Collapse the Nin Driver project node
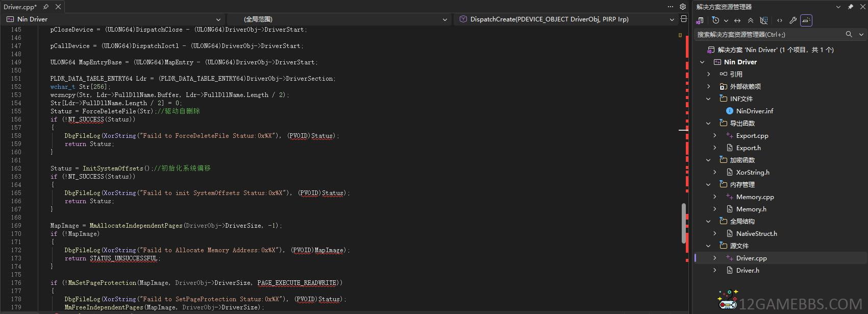Screen dimensions: 868x314 [x=702, y=62]
